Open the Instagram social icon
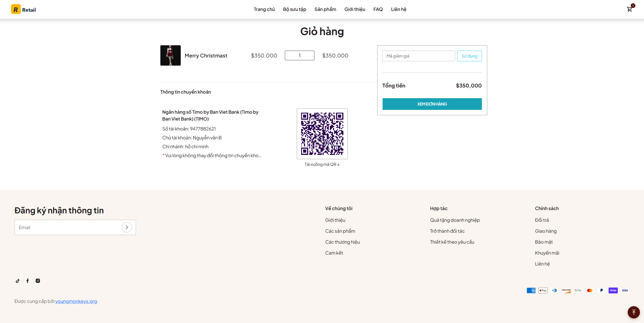This screenshot has width=644, height=323. point(38,281)
